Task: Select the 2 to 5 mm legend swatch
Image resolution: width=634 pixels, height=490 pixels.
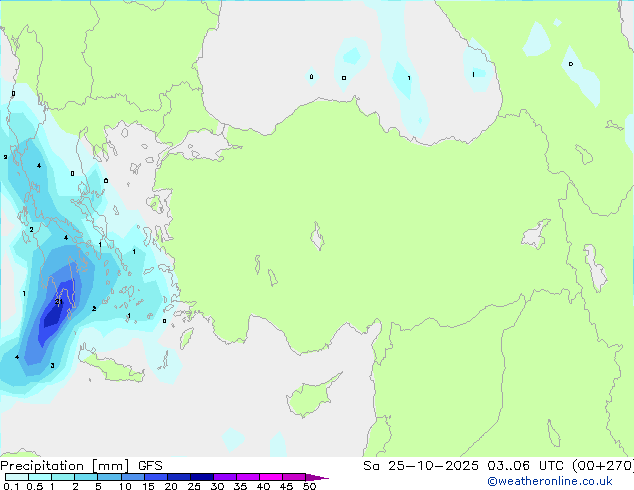Action: click(x=86, y=477)
